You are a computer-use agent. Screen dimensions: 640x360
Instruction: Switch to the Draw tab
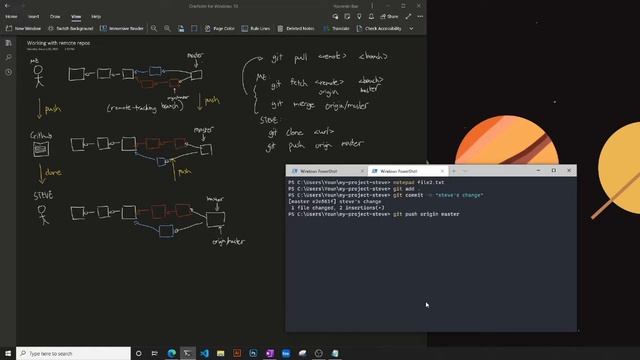55,17
